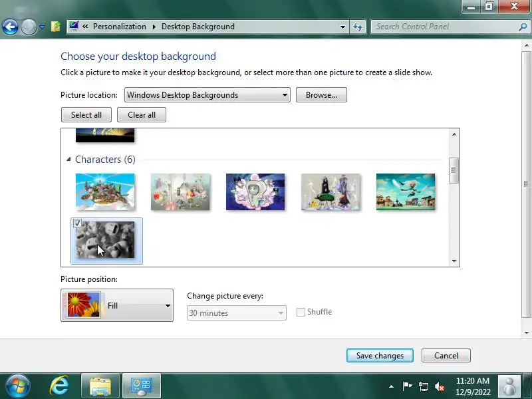Open Windows Explorer from the taskbar
The height and width of the screenshot is (399, 532).
(x=100, y=386)
